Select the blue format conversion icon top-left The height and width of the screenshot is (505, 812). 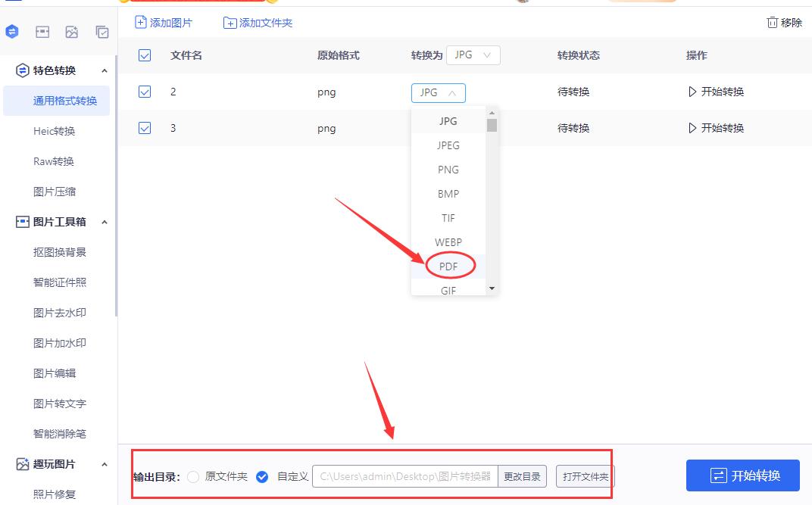[x=11, y=32]
